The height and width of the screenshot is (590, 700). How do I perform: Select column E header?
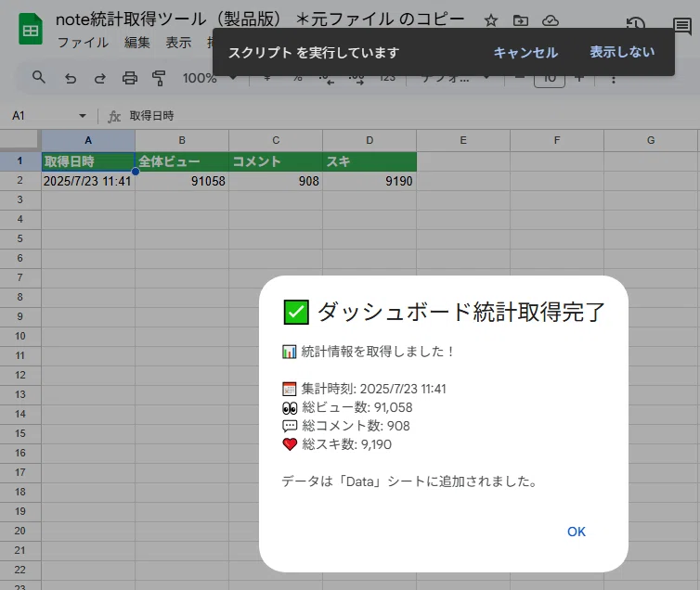[x=463, y=140]
